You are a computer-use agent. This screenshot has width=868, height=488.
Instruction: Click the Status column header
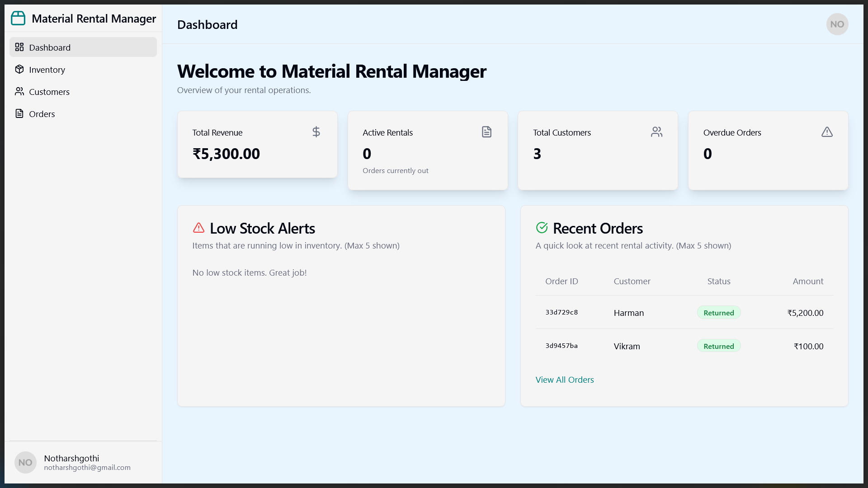(719, 281)
